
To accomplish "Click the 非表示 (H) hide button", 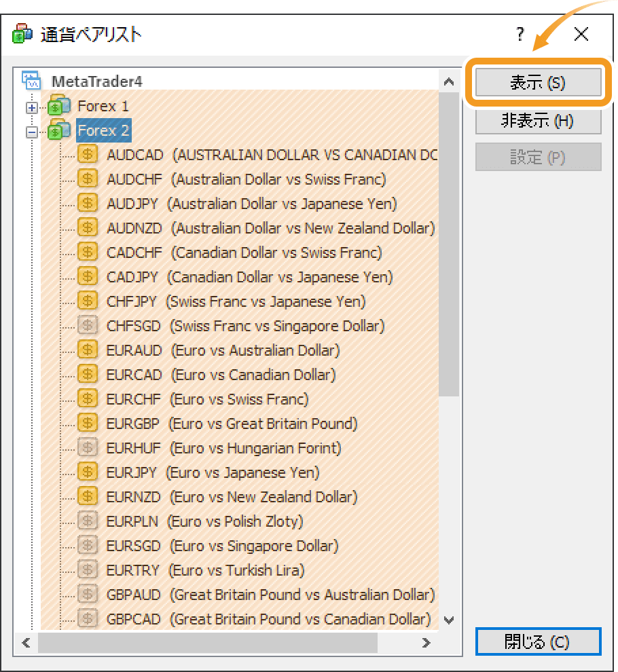I will [539, 120].
